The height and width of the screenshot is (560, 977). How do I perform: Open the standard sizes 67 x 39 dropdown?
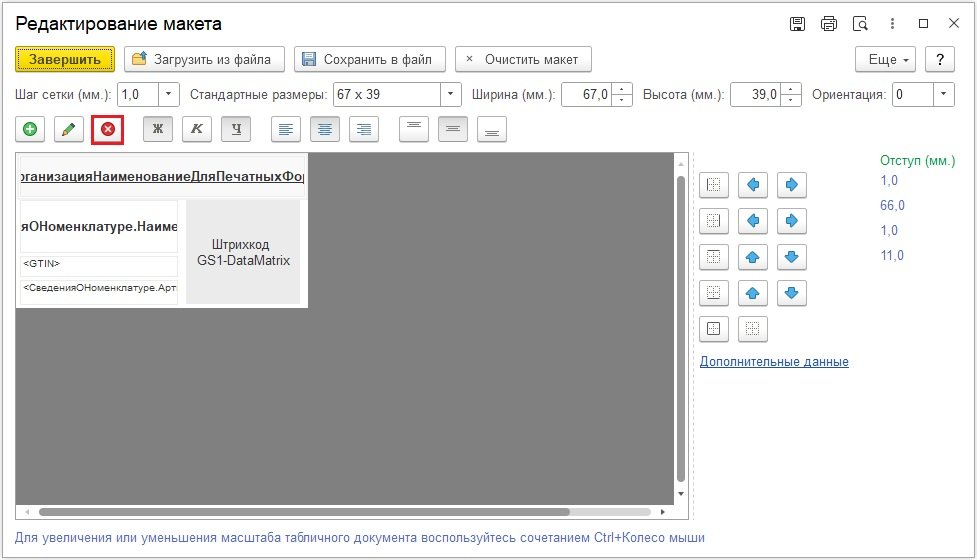[450, 95]
